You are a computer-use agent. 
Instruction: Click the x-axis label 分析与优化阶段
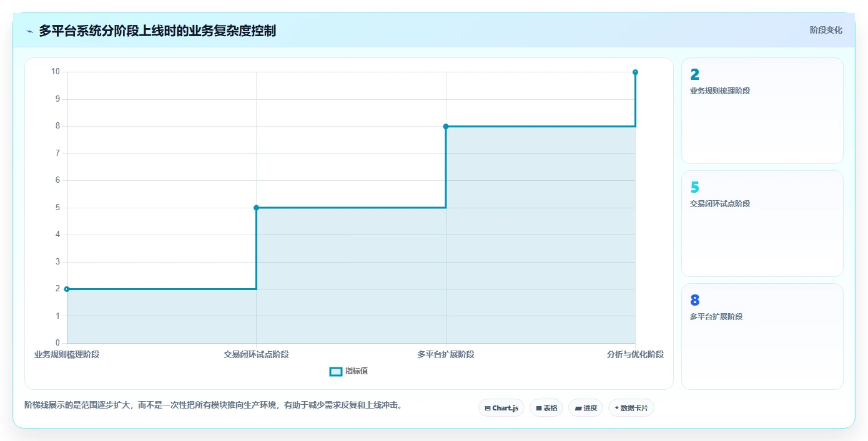[x=635, y=354]
